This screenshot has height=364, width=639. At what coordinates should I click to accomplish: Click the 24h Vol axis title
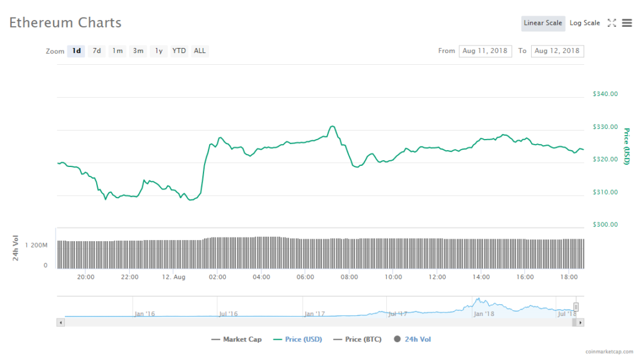16,248
